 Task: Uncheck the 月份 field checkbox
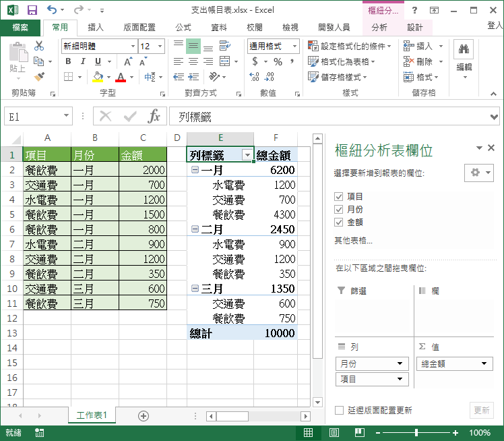(339, 210)
